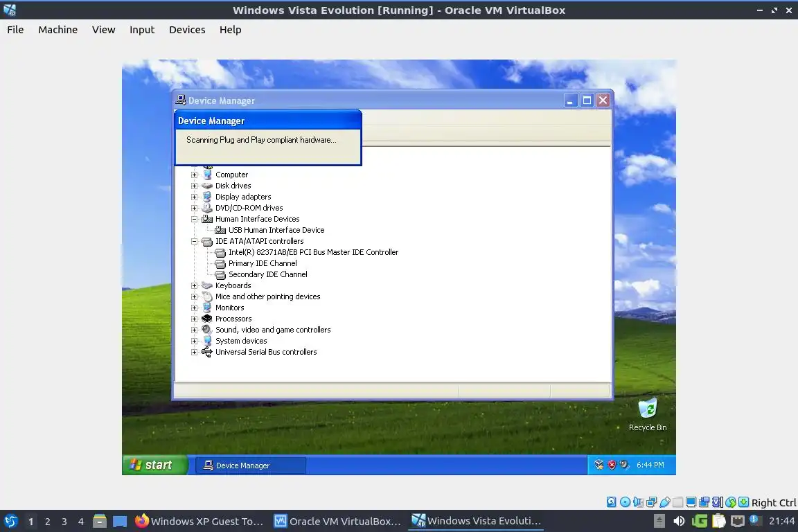Click VirtualBox recording status icon
This screenshot has height=532, width=798.
pos(704,502)
